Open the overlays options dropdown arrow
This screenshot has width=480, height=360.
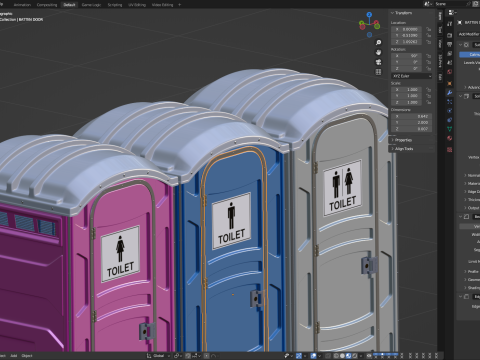tap(319, 356)
